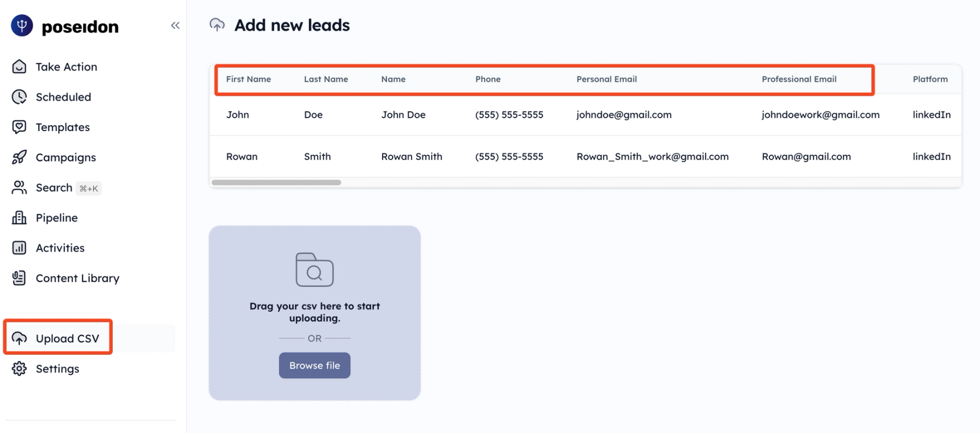The width and height of the screenshot is (980, 433).
Task: Open the Content Library label
Action: click(x=78, y=278)
